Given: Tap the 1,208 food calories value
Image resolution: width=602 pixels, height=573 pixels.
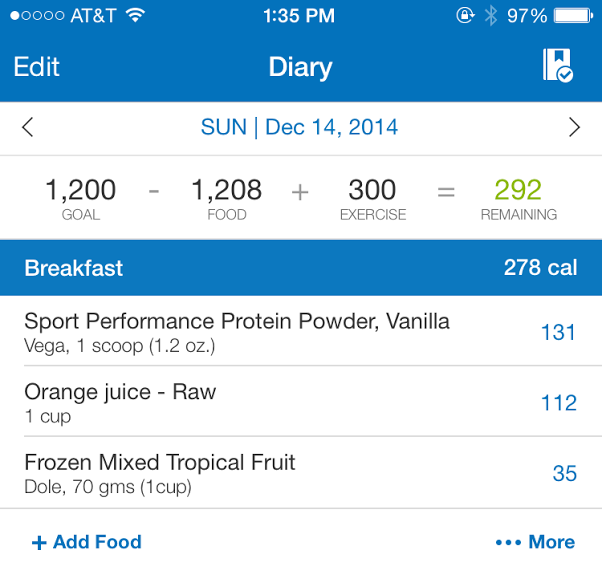Looking at the screenshot, I should tap(227, 190).
